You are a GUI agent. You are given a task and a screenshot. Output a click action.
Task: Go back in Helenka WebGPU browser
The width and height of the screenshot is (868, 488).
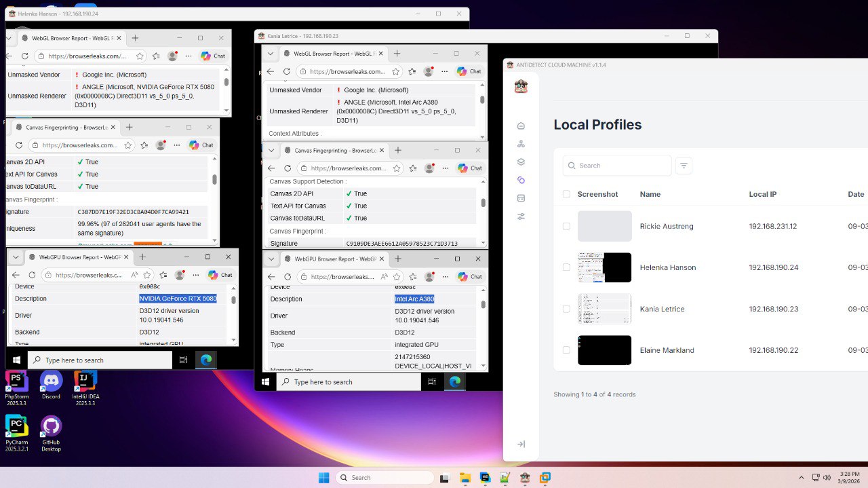coord(16,275)
